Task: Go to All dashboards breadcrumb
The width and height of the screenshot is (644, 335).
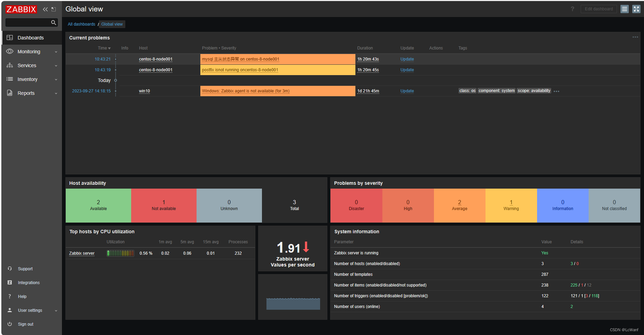Action: click(x=81, y=24)
